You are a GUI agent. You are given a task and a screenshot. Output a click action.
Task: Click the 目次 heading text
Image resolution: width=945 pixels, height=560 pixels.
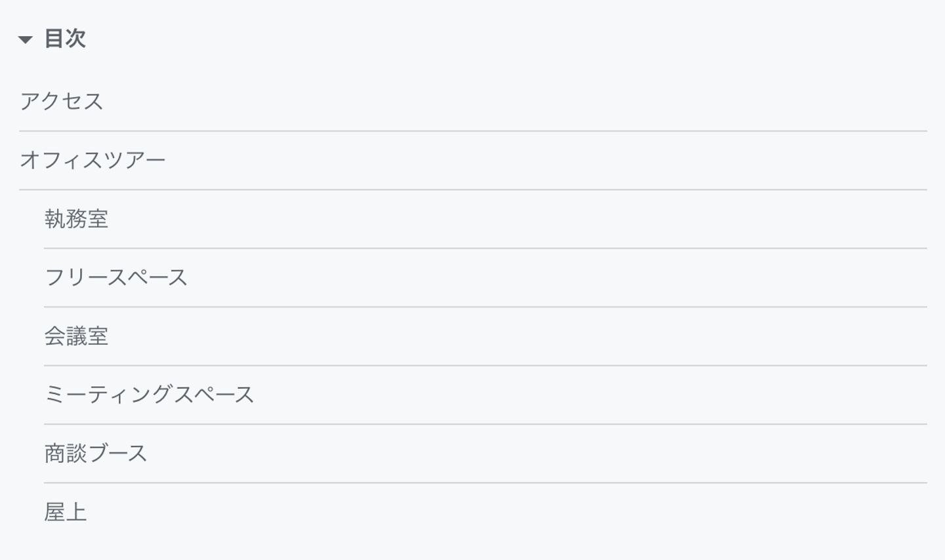tap(65, 39)
